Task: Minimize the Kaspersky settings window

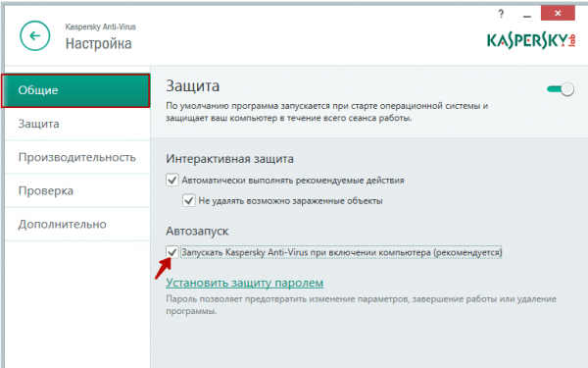Action: (527, 16)
